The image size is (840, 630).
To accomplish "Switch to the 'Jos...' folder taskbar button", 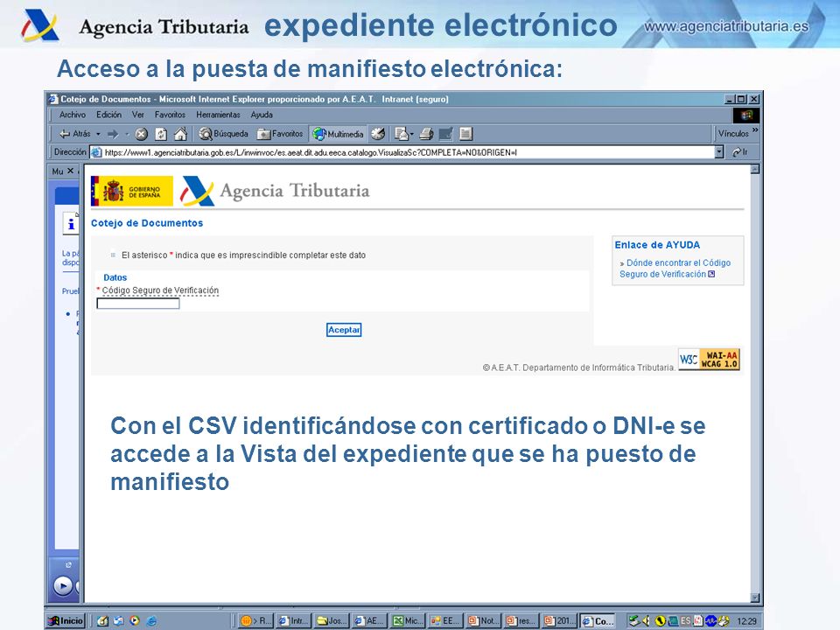I will [331, 621].
